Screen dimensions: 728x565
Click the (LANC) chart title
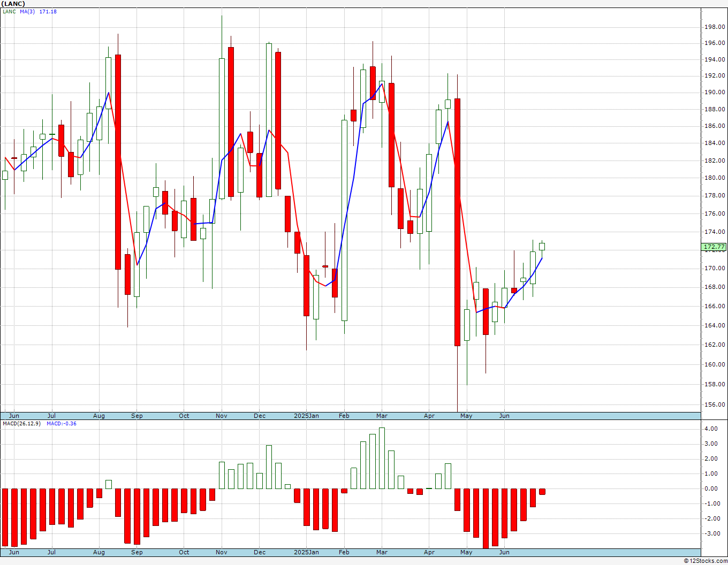click(13, 4)
